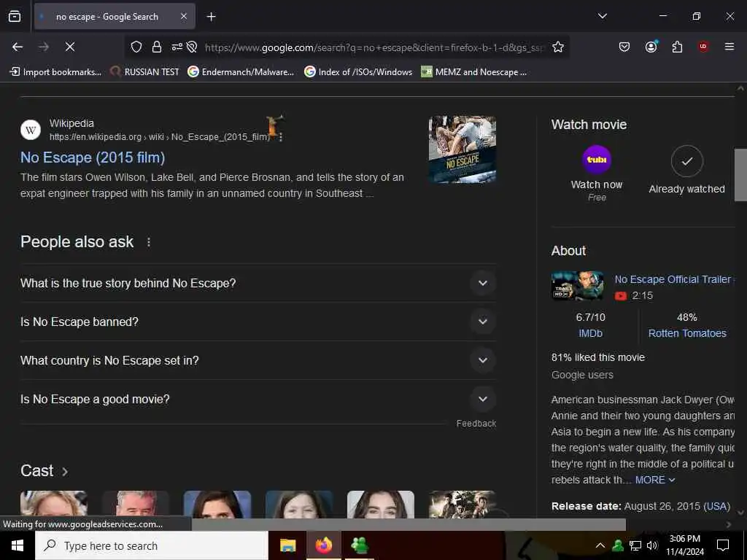The width and height of the screenshot is (747, 560).
Task: Open the Firefox View tabs icon
Action: (15, 17)
